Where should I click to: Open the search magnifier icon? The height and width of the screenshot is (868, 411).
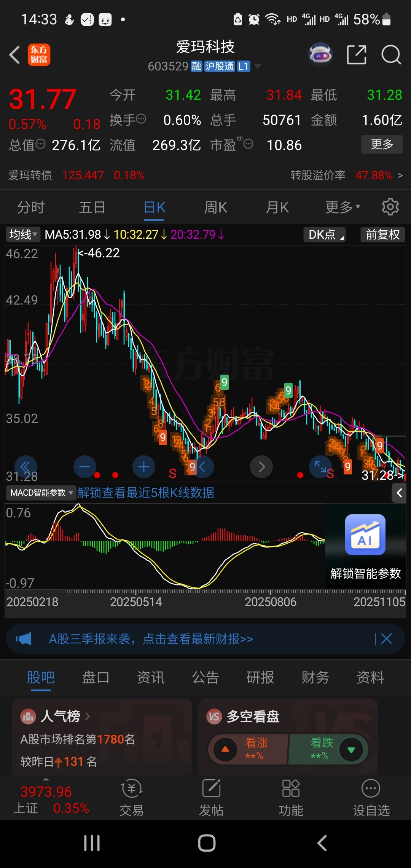click(391, 55)
